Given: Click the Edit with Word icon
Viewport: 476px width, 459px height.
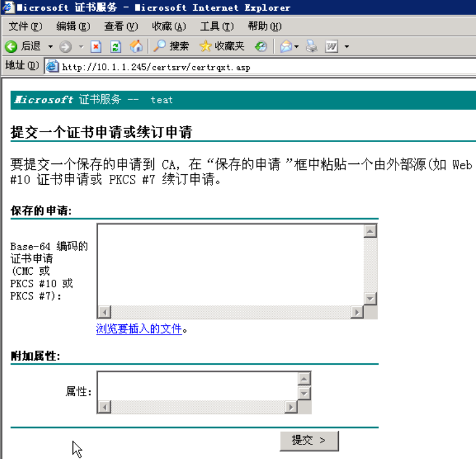Looking at the screenshot, I should pos(331,47).
